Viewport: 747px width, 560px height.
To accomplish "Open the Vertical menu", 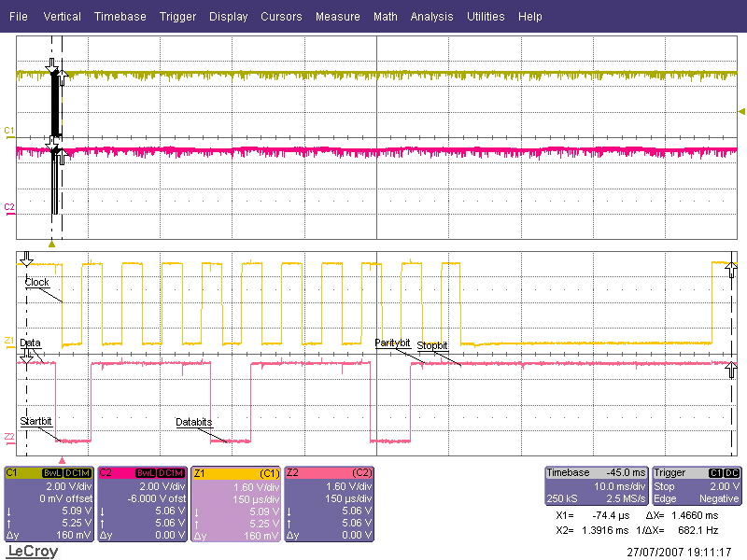I will pos(62,17).
